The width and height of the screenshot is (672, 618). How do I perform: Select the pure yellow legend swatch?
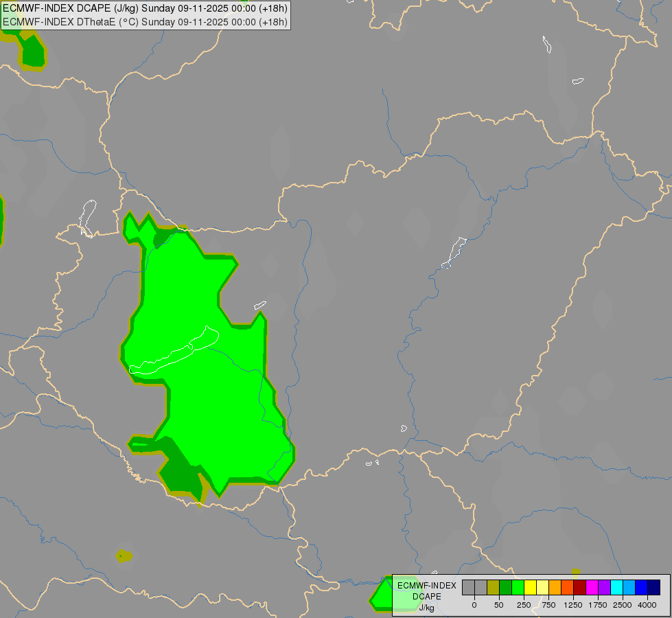pos(531,587)
